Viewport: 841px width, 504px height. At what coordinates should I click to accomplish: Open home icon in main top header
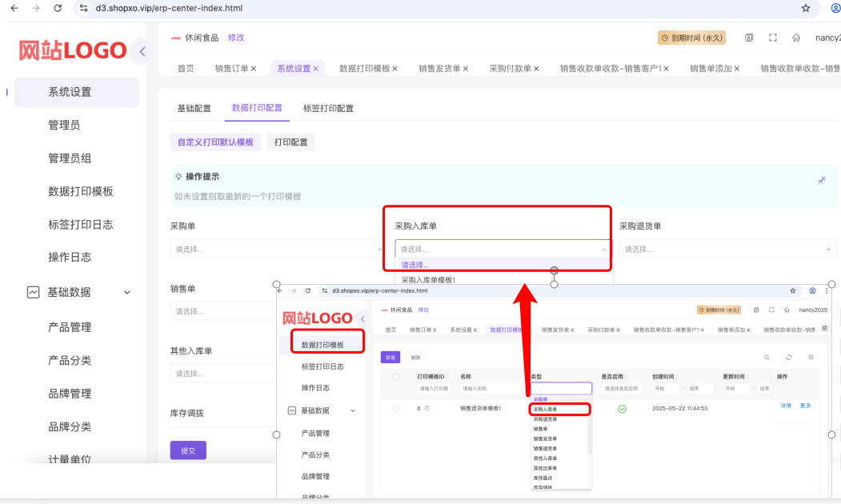(796, 38)
